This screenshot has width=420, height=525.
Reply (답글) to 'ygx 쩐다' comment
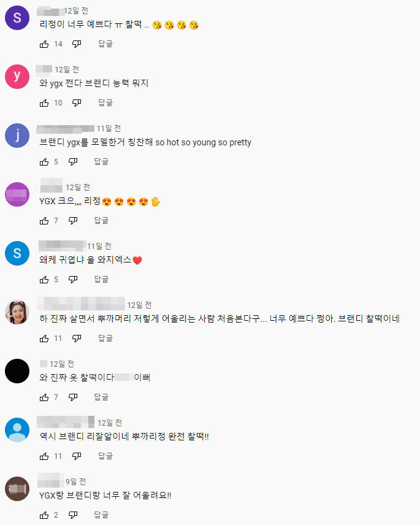[105, 103]
